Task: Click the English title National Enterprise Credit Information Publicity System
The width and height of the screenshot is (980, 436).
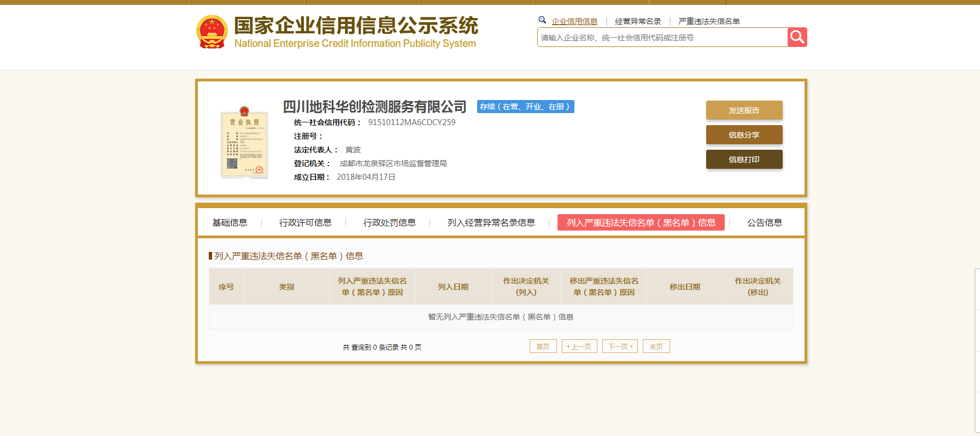Action: coord(355,43)
